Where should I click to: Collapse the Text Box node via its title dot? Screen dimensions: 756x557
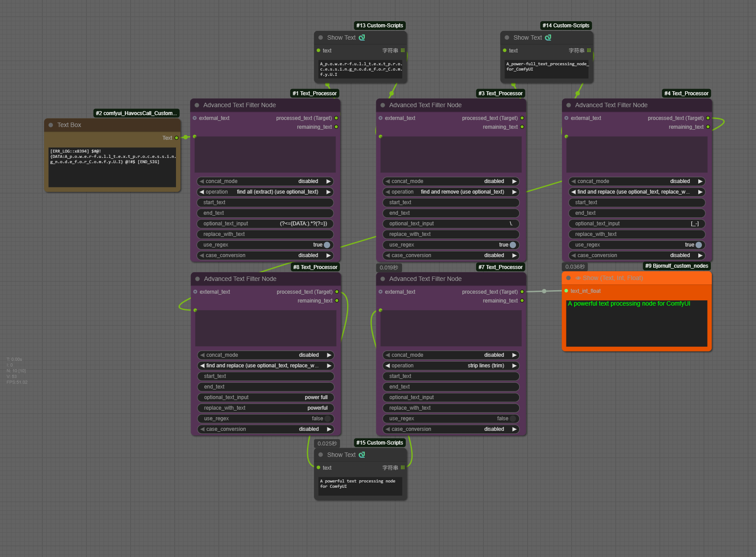click(51, 125)
